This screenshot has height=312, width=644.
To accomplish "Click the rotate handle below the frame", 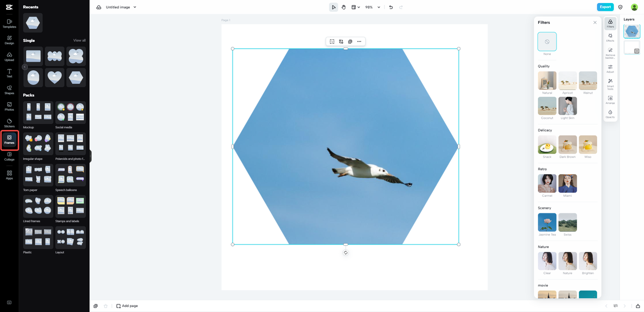I will click(x=346, y=253).
